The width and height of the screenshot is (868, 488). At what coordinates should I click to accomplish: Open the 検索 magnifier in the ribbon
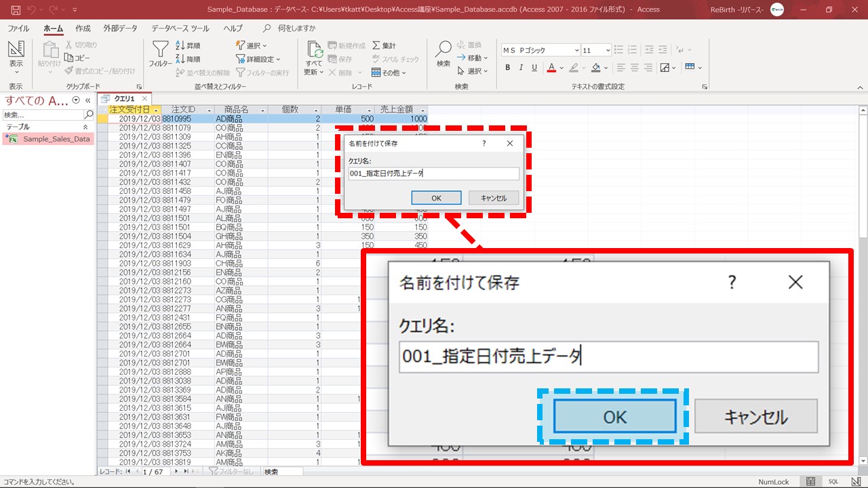(443, 51)
